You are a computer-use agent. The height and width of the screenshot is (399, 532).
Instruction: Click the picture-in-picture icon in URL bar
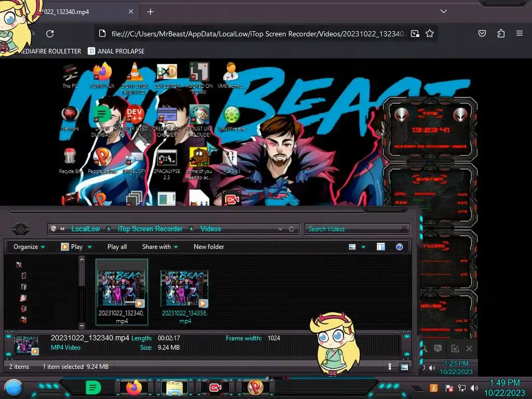(x=415, y=34)
